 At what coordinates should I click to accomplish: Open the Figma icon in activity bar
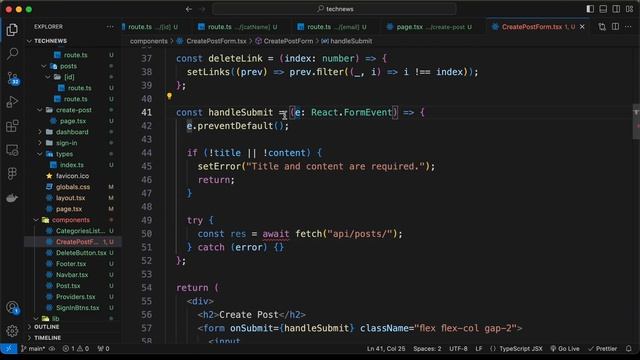pyautogui.click(x=12, y=174)
